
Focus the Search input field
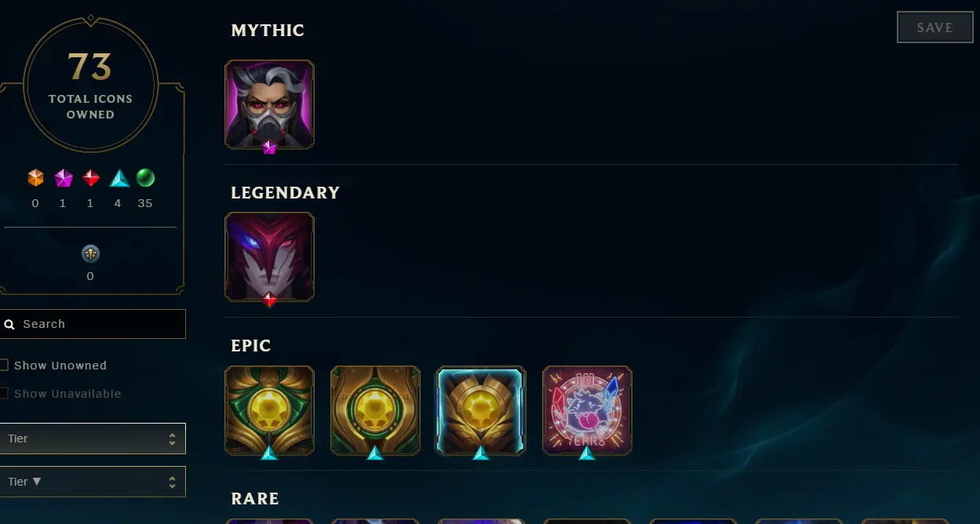pyautogui.click(x=92, y=324)
